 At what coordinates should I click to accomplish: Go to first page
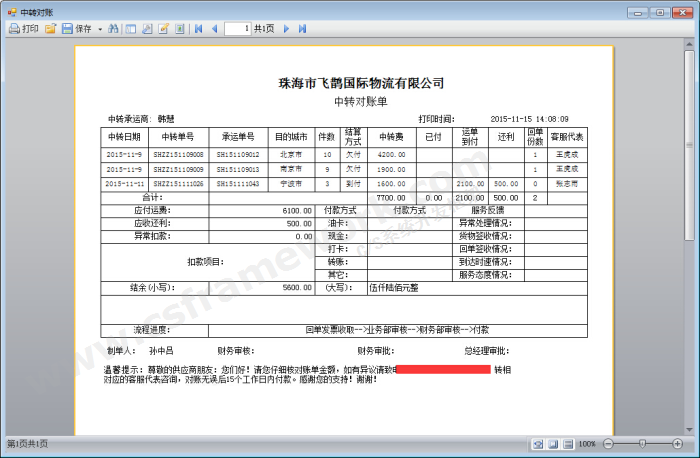(199, 29)
